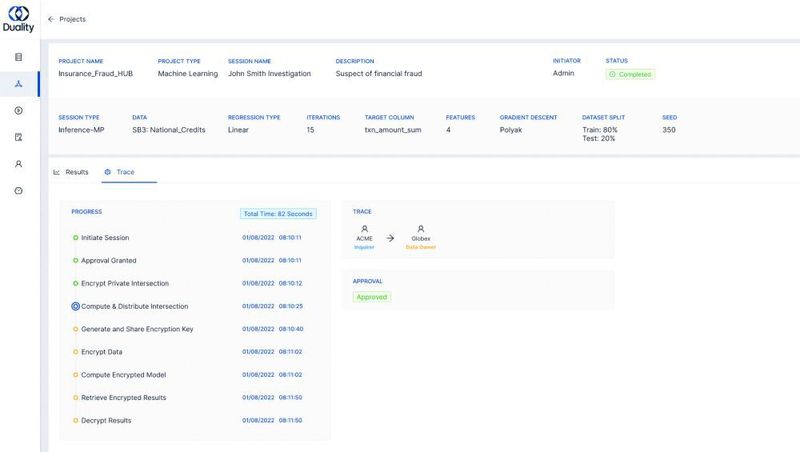This screenshot has height=452, width=800.
Task: Select the Globex data owner icon
Action: point(421,229)
